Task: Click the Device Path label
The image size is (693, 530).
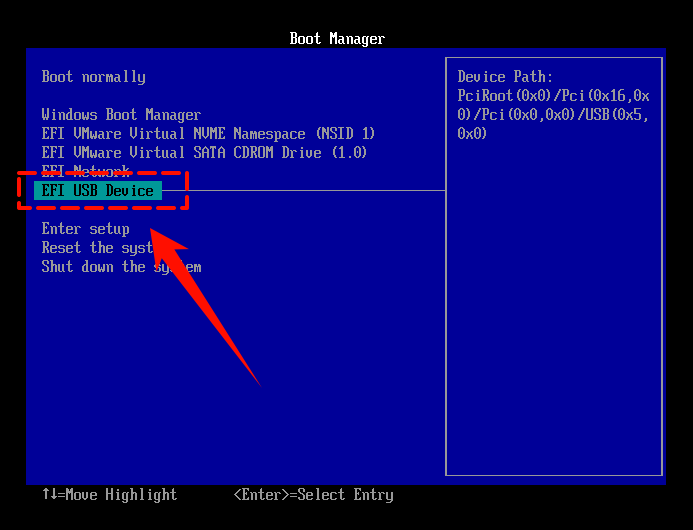Action: pos(505,77)
